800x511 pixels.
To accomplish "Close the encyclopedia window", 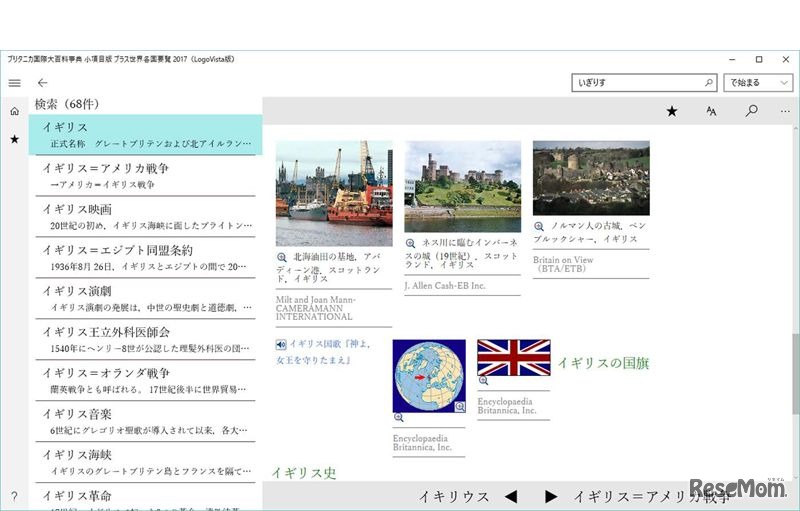I will (786, 60).
